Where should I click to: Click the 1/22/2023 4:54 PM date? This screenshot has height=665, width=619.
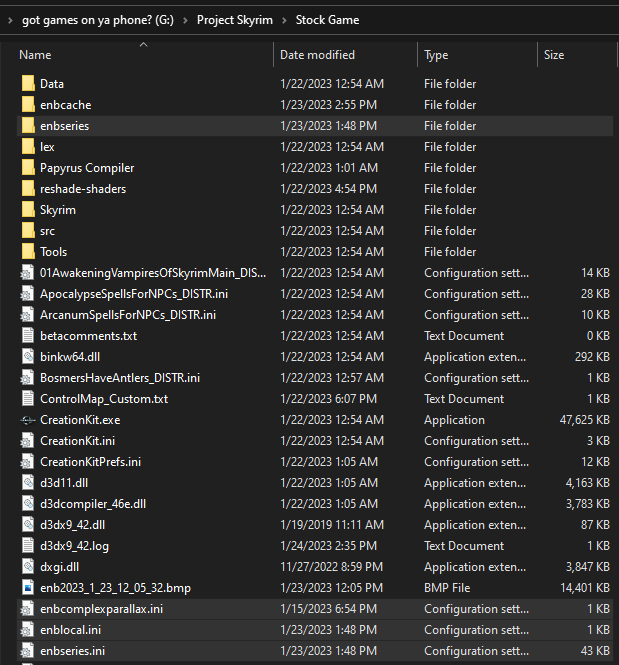click(329, 189)
